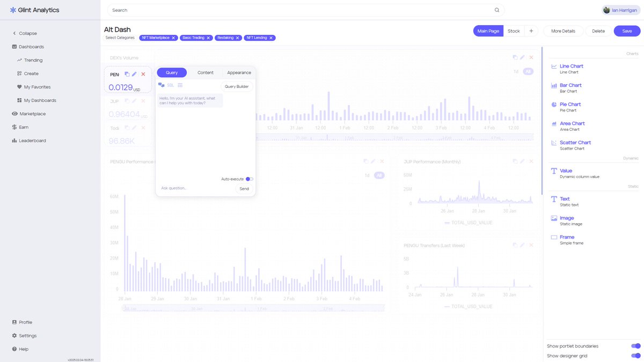Select 1d range on DEX's Volume chart

click(516, 71)
